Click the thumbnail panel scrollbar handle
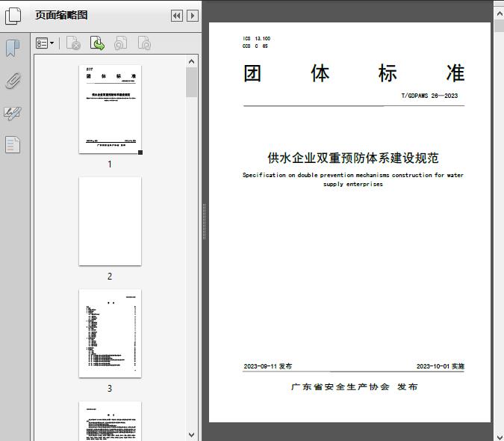The width and height of the screenshot is (504, 441). coord(192,82)
